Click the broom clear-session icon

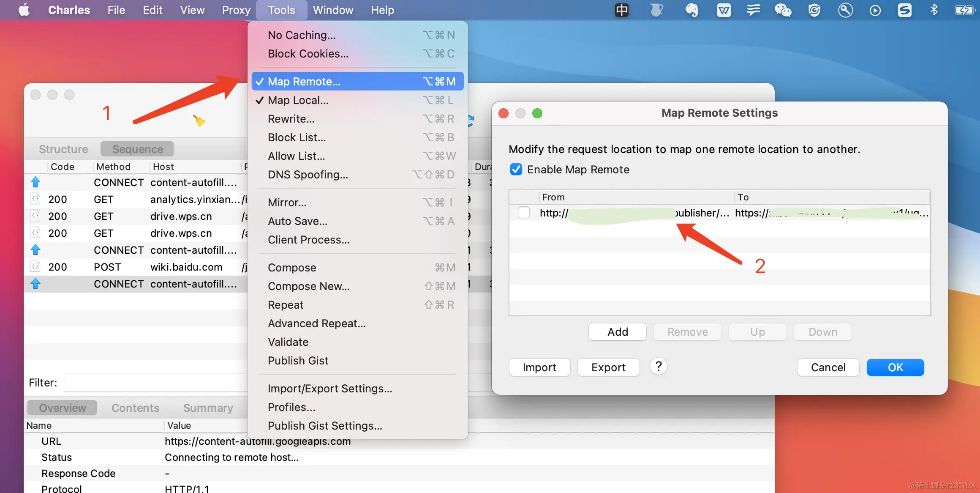[199, 121]
